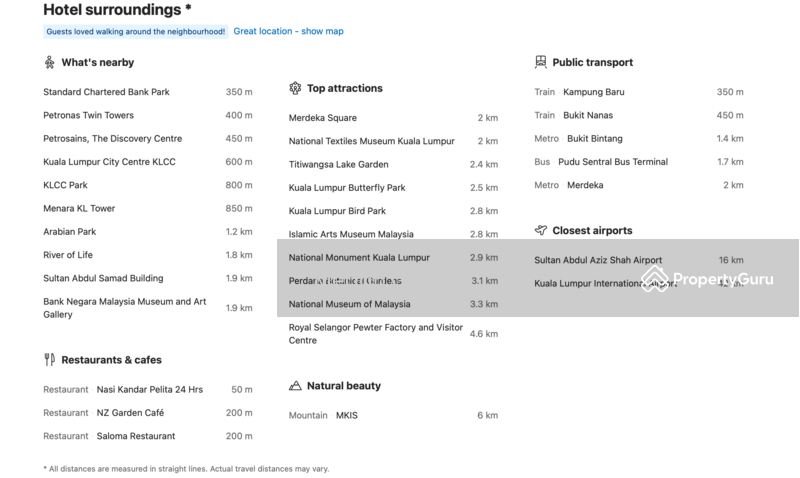Click the Top attractions section icon
Image resolution: width=800 pixels, height=478 pixels.
pos(295,88)
